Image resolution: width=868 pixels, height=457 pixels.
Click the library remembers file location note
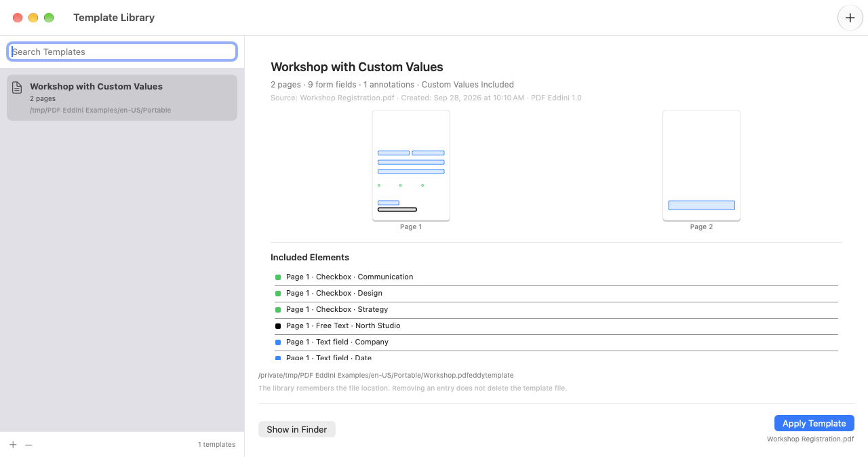(412, 389)
